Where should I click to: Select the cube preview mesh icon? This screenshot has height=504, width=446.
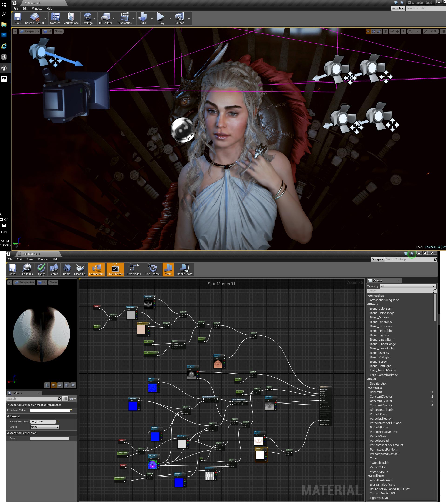click(67, 385)
